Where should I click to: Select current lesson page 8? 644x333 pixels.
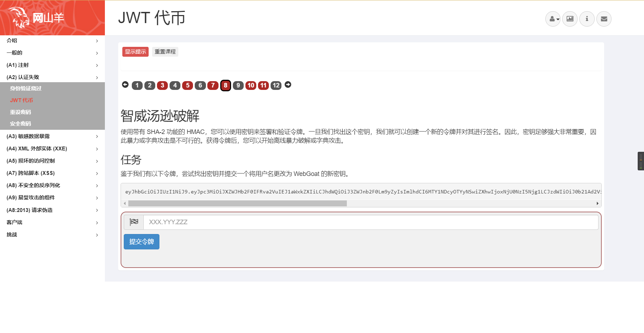coord(226,85)
